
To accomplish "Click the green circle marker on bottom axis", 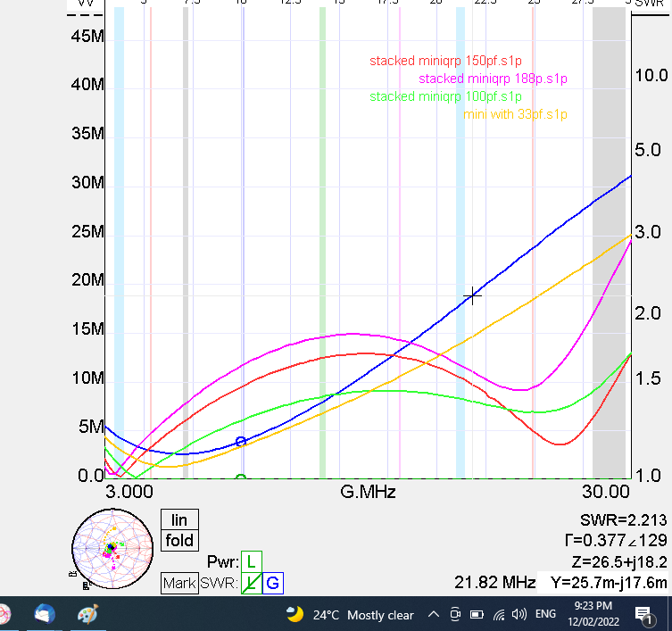I will click(x=241, y=477).
